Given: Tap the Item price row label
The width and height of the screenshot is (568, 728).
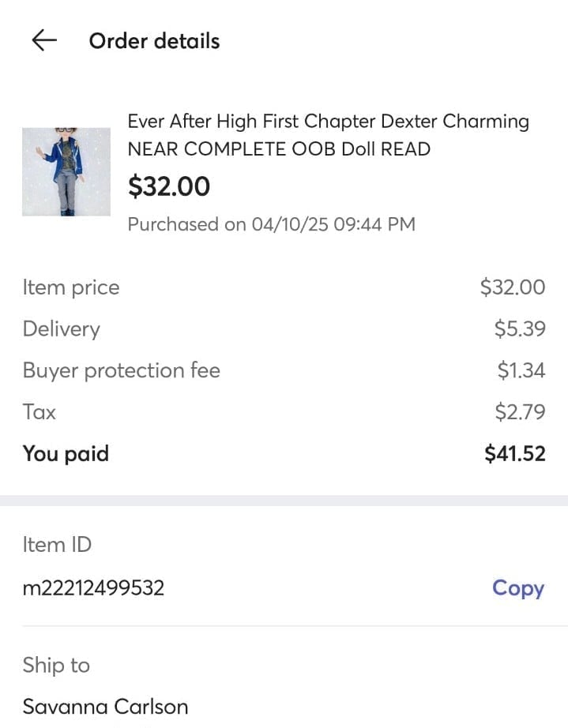Looking at the screenshot, I should (x=71, y=287).
